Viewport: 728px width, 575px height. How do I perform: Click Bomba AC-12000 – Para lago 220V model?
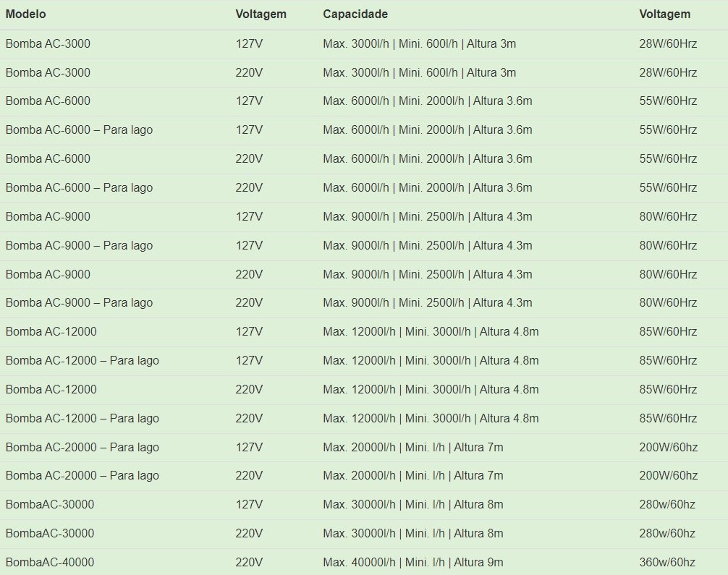pyautogui.click(x=82, y=418)
